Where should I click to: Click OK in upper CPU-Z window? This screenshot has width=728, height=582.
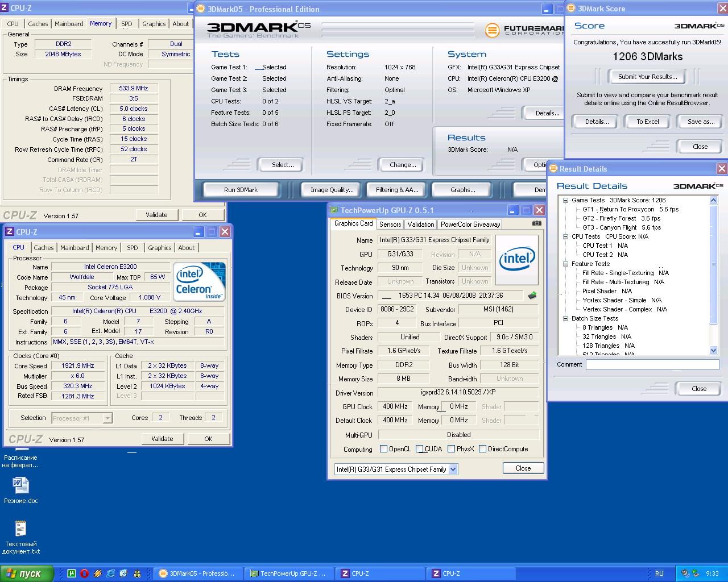(x=202, y=215)
